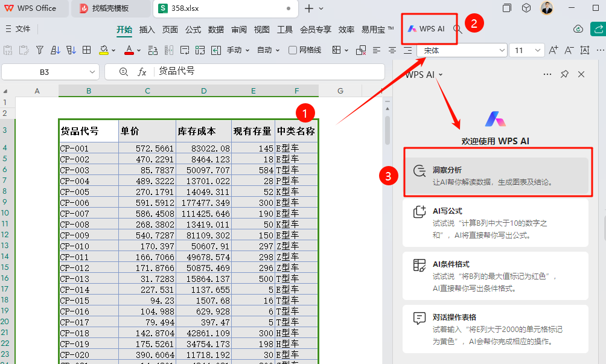Apply red font color with letter A
Screen dimensions: 606x364
tap(129, 50)
